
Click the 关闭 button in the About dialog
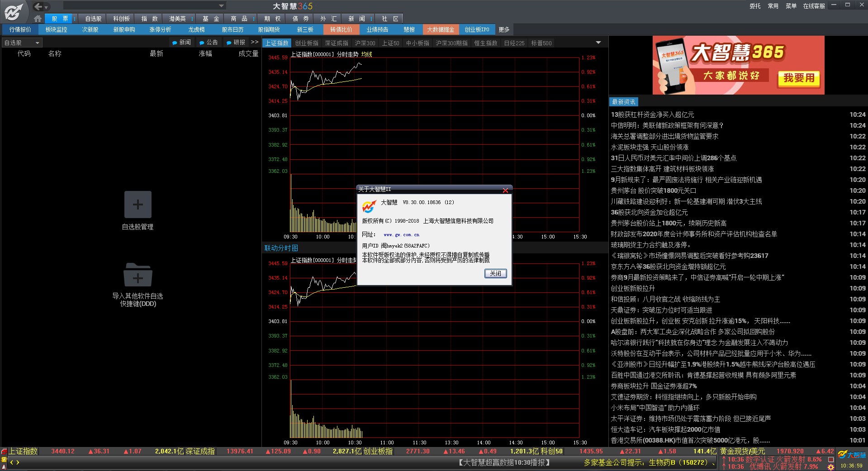pyautogui.click(x=496, y=273)
